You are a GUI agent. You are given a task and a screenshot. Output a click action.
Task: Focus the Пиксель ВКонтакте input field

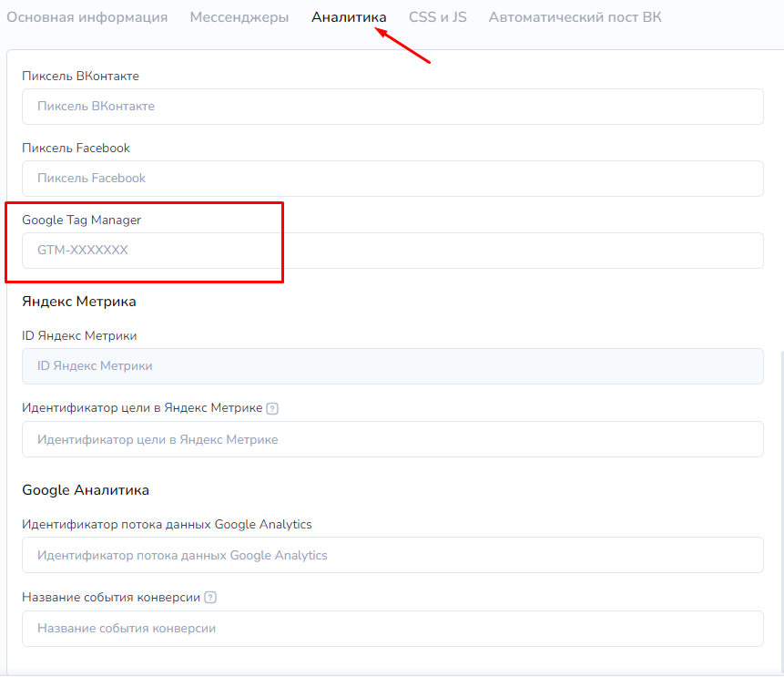click(x=392, y=107)
